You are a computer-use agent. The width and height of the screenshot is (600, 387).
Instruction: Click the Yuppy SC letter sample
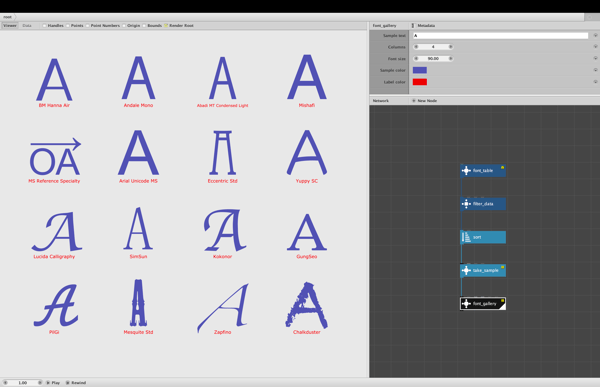tap(307, 152)
